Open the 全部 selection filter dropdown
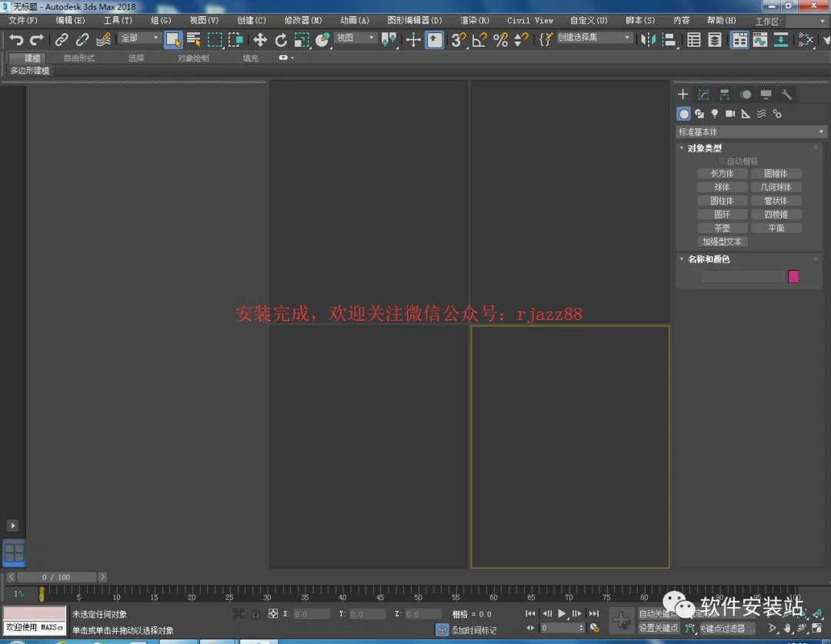Screen dimensions: 831x644 point(139,38)
